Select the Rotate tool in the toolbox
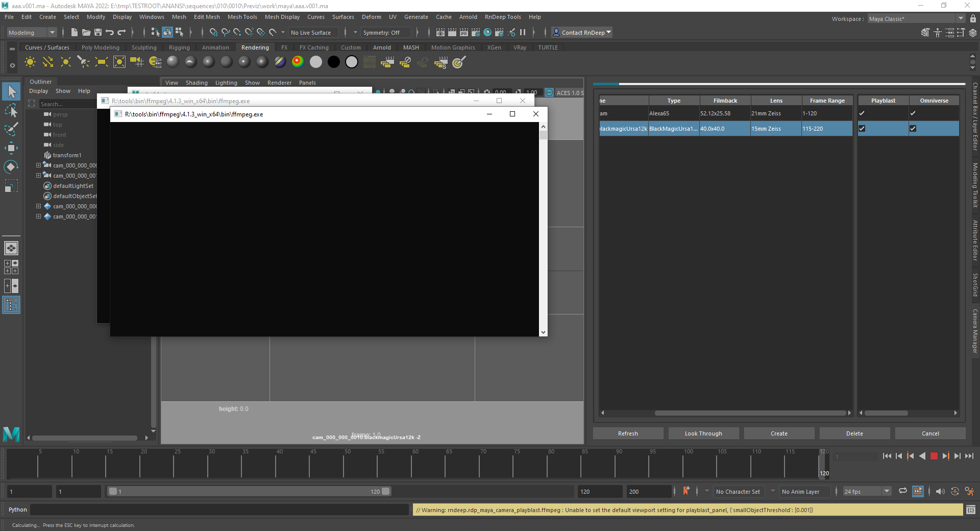Viewport: 980px width, 531px height. point(11,167)
